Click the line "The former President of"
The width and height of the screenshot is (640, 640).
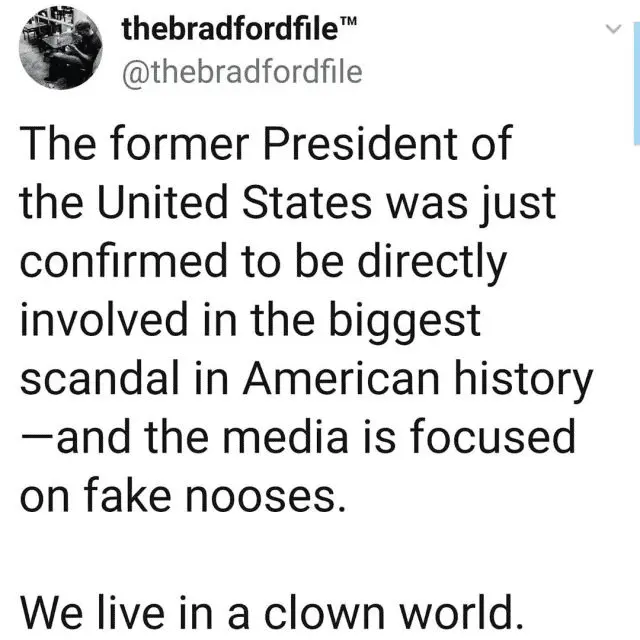pyautogui.click(x=265, y=146)
